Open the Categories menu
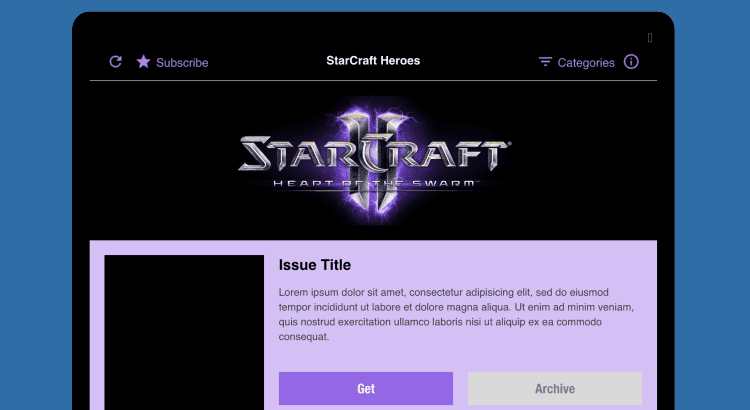 (586, 63)
